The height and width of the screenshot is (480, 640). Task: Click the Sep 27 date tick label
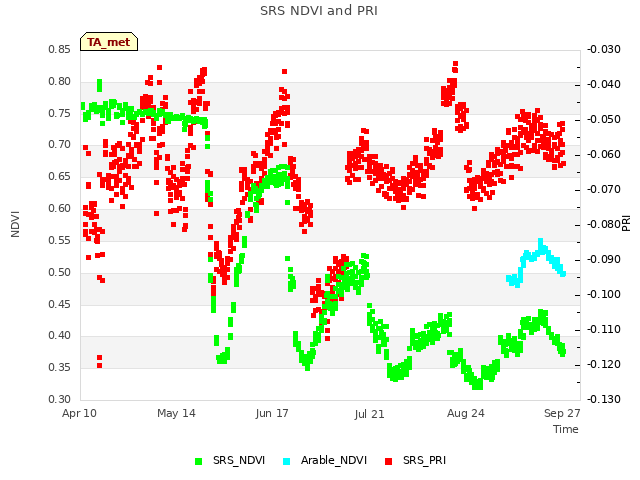[562, 413]
